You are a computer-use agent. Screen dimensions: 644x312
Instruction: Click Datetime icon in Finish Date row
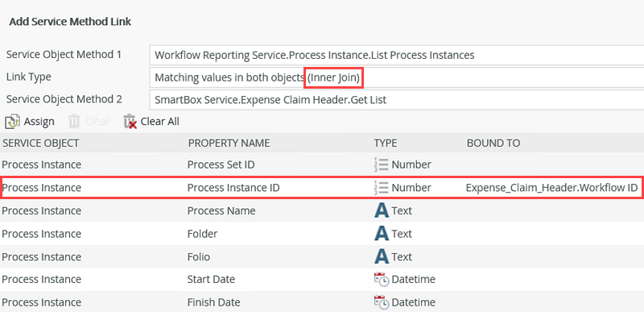point(382,302)
